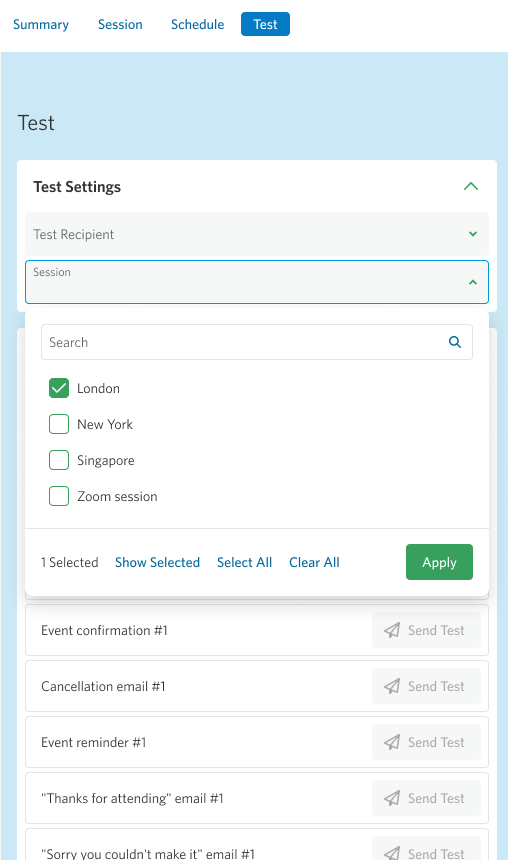Screen dimensions: 508x860
Task: Check the Singapore session checkbox
Action: (x=59, y=460)
